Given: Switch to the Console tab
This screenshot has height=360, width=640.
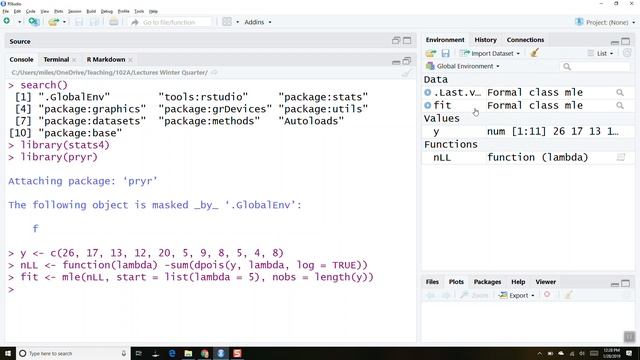Looking at the screenshot, I should point(21,60).
